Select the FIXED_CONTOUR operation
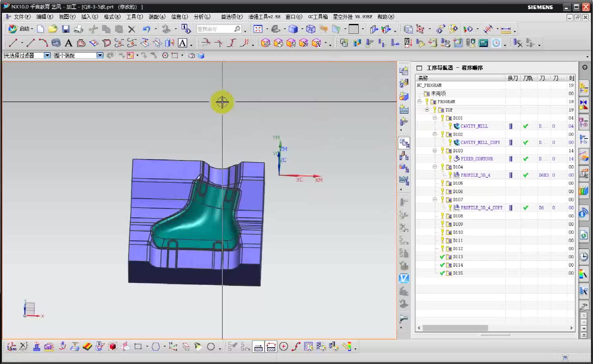Screen dimensions: 593x364 pyautogui.click(x=477, y=159)
